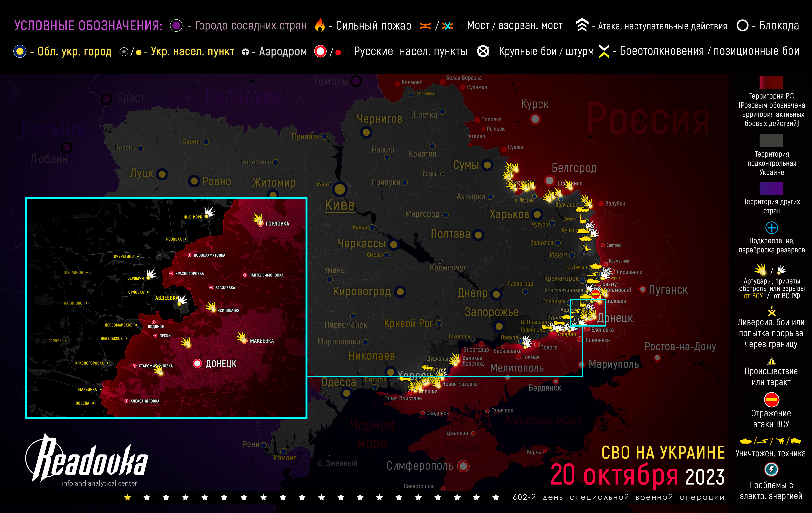Click the Donetsk marker in inset map
Image resolution: width=812 pixels, height=513 pixels.
[197, 363]
